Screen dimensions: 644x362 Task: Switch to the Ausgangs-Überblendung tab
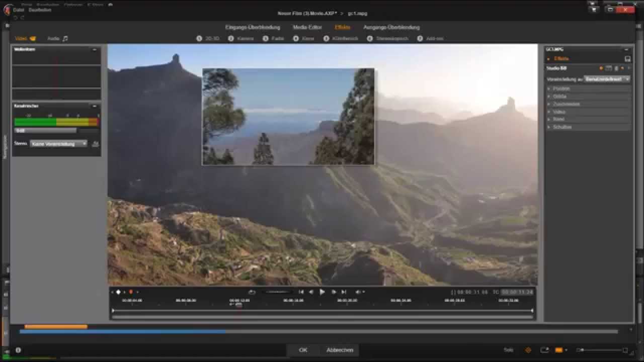[391, 27]
